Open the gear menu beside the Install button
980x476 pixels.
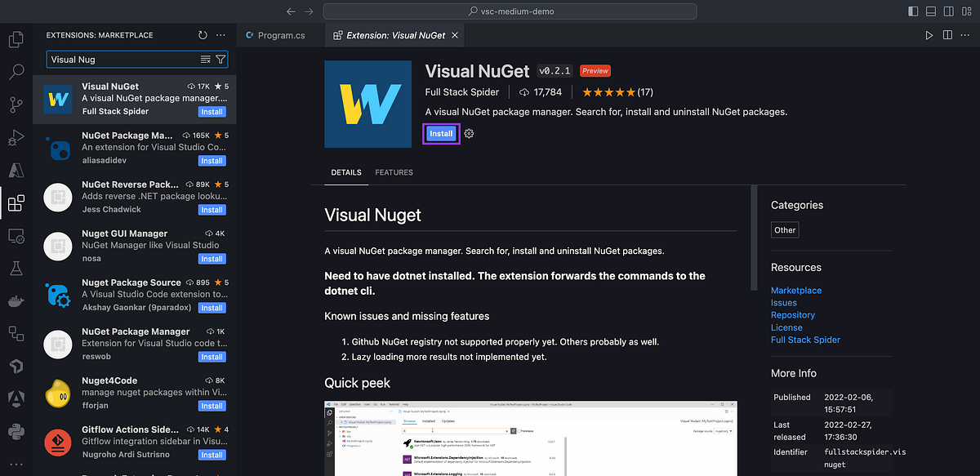point(468,132)
